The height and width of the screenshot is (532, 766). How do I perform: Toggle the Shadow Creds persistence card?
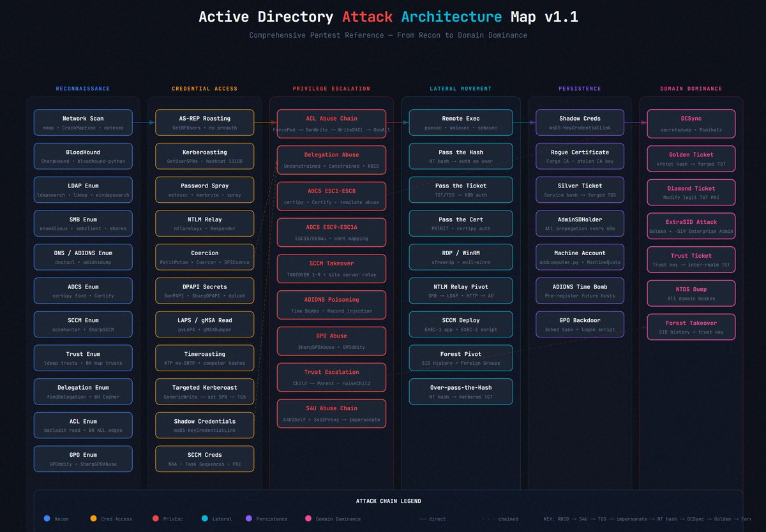[x=580, y=122]
